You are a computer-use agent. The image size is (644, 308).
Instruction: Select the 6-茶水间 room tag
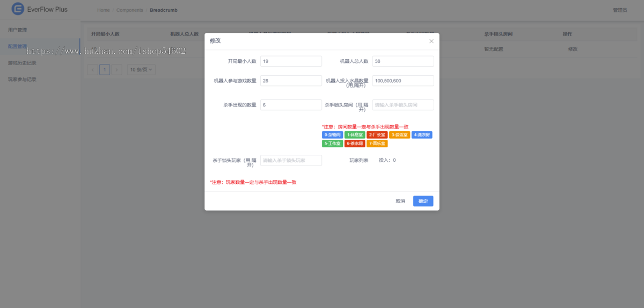[355, 144]
